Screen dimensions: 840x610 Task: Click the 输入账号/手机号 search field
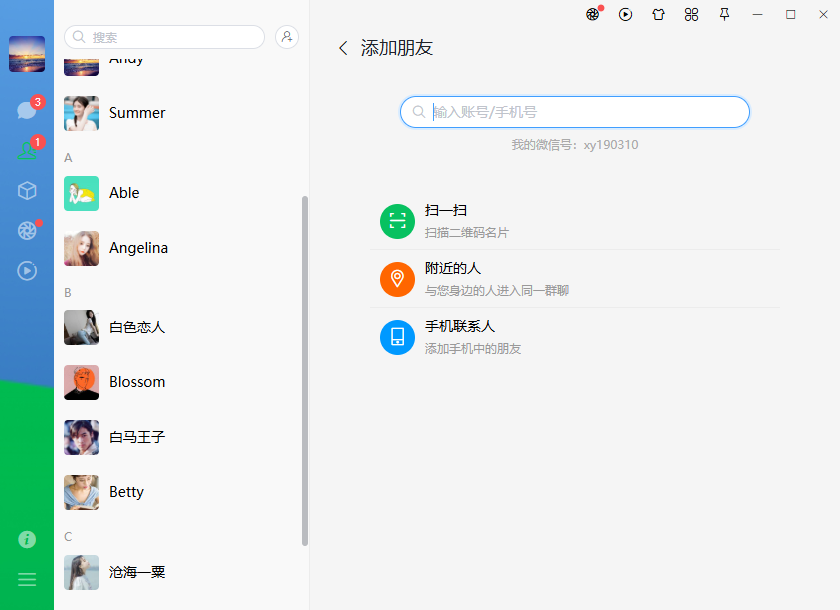(x=574, y=112)
